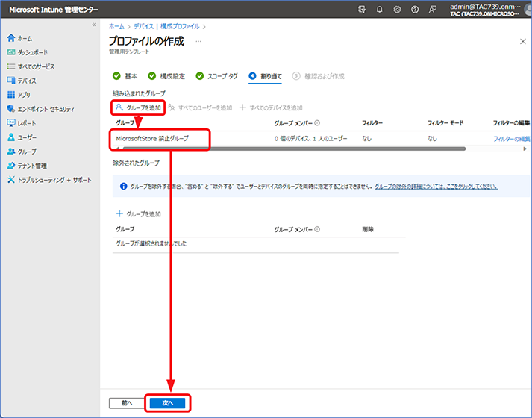This screenshot has height=418, width=532.
Task: Click the 削除 column header in excluded table
Action: pyautogui.click(x=368, y=229)
